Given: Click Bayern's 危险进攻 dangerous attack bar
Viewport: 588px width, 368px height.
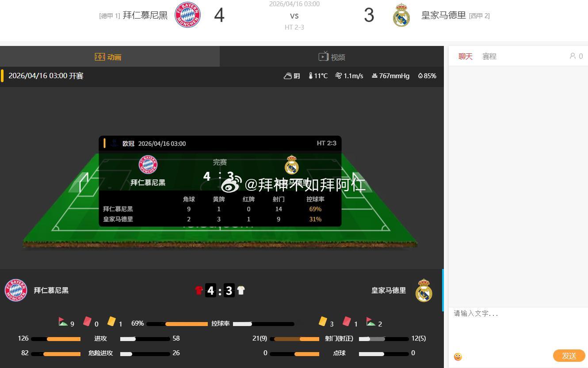Looking at the screenshot, I should pos(56,353).
